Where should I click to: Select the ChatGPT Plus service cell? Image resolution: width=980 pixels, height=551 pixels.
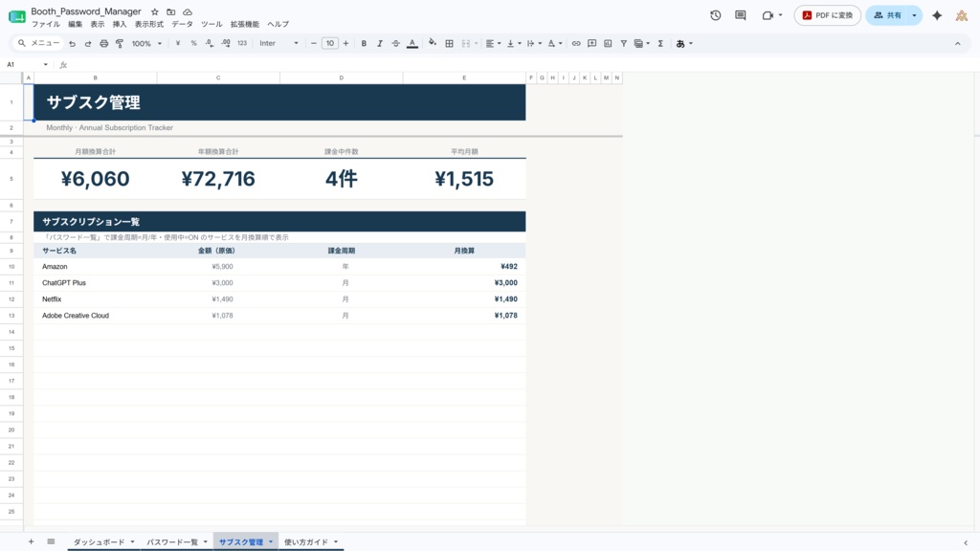(x=95, y=283)
